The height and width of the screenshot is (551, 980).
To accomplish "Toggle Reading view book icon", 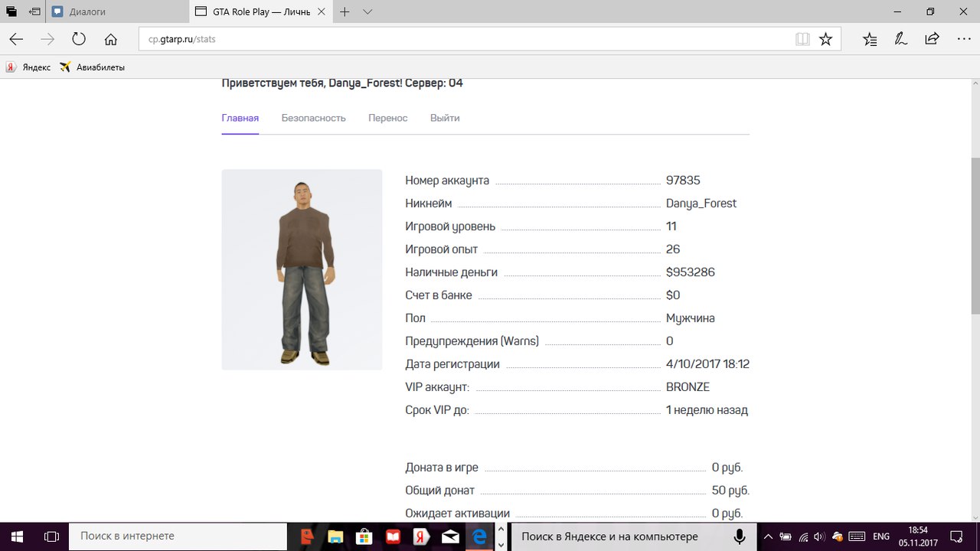I will point(802,39).
